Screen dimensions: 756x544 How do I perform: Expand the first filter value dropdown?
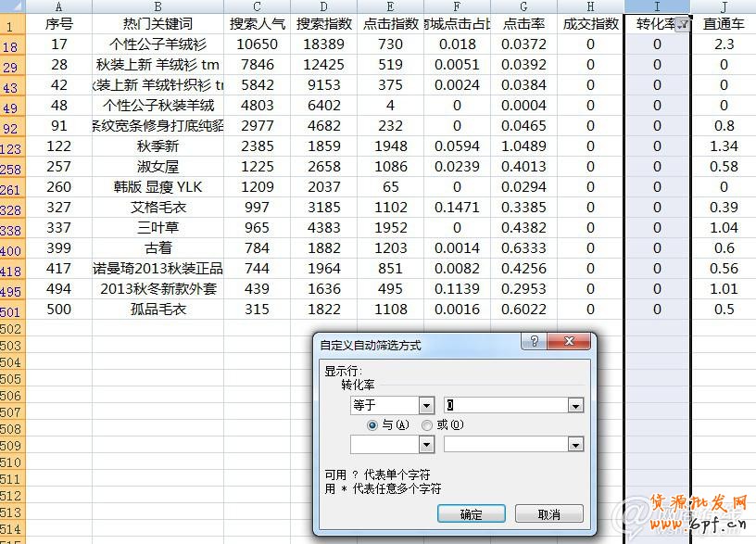575,406
